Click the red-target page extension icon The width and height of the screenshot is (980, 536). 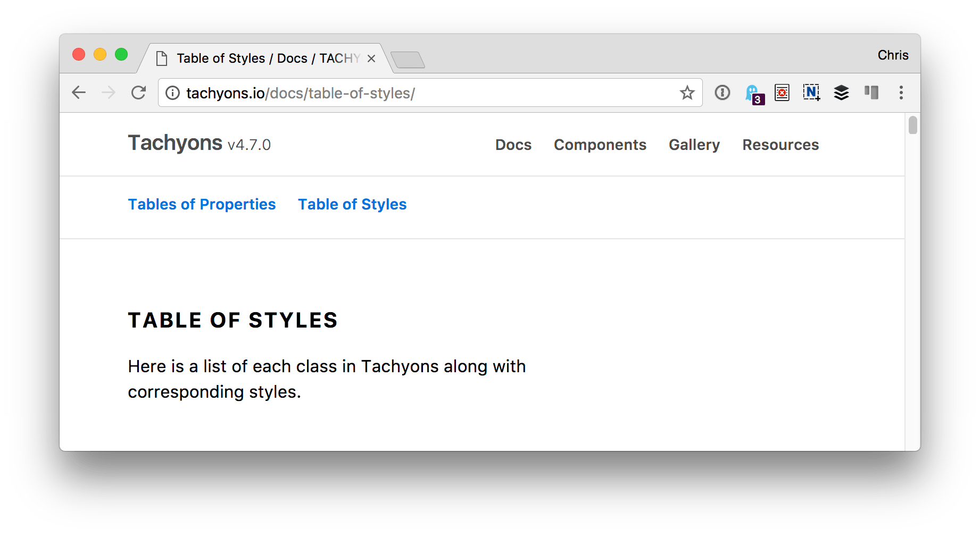click(x=782, y=93)
